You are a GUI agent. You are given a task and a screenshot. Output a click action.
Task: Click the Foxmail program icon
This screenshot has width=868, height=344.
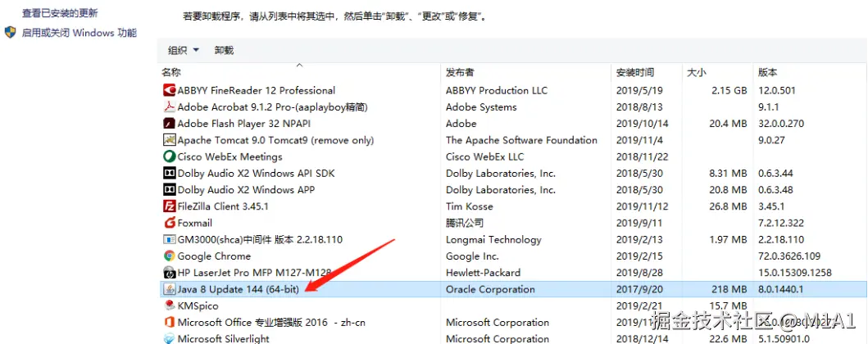(x=169, y=223)
